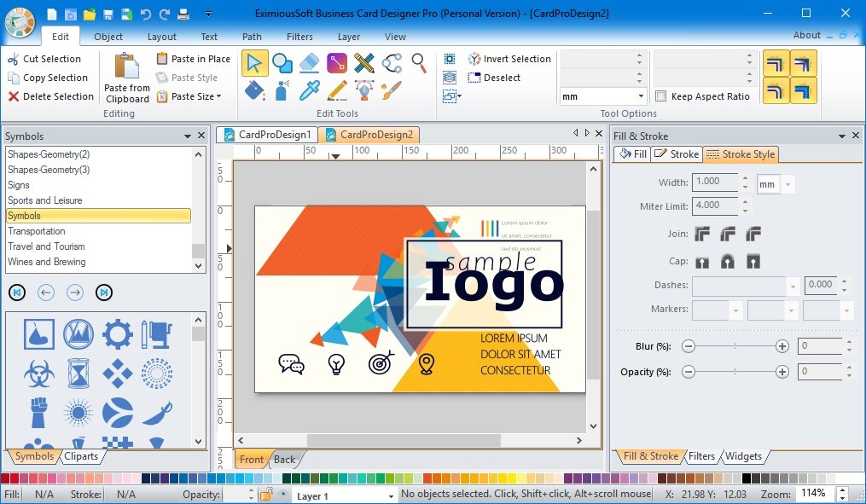This screenshot has width=866, height=504.
Task: Go to next symbols page arrow
Action: [75, 293]
